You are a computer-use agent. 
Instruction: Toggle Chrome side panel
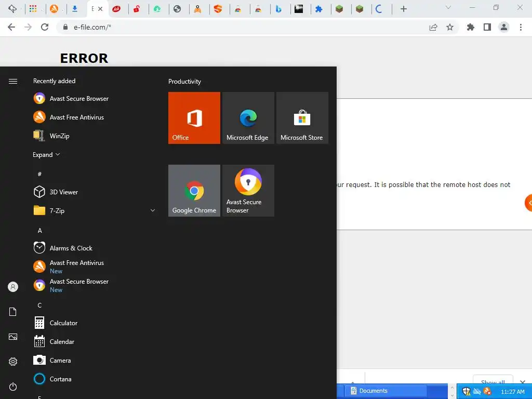487,27
